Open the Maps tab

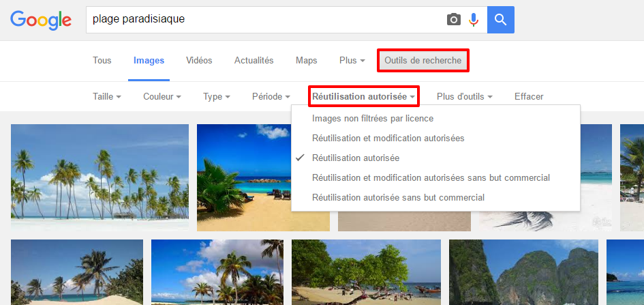point(307,61)
